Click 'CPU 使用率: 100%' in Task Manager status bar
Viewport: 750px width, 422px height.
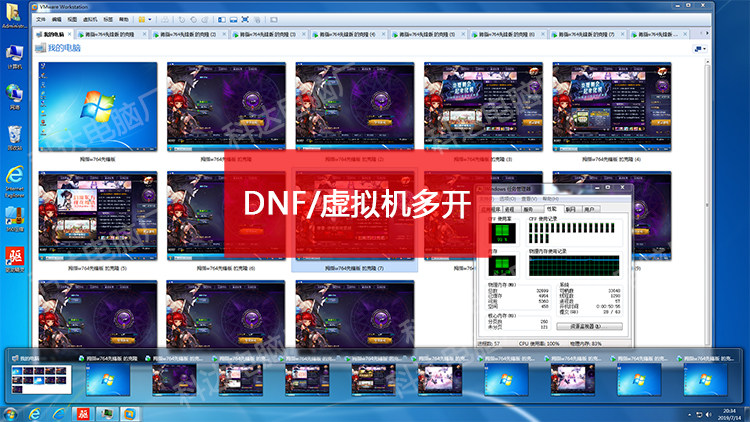539,344
